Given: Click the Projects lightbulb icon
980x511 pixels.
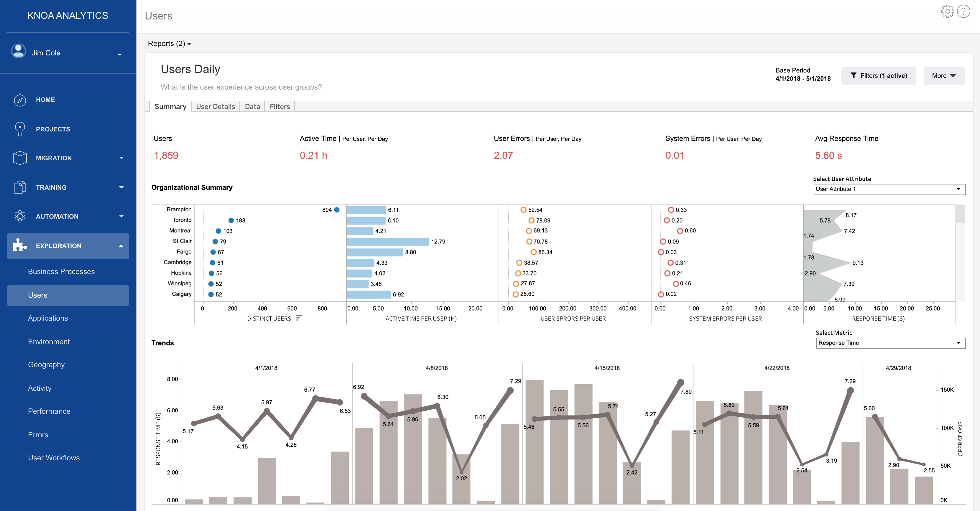Looking at the screenshot, I should point(20,129).
